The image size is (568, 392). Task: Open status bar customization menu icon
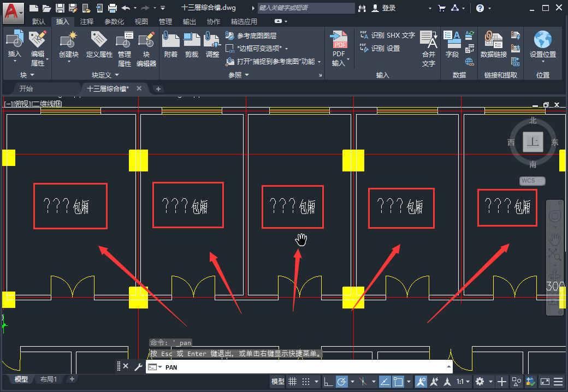point(558,382)
